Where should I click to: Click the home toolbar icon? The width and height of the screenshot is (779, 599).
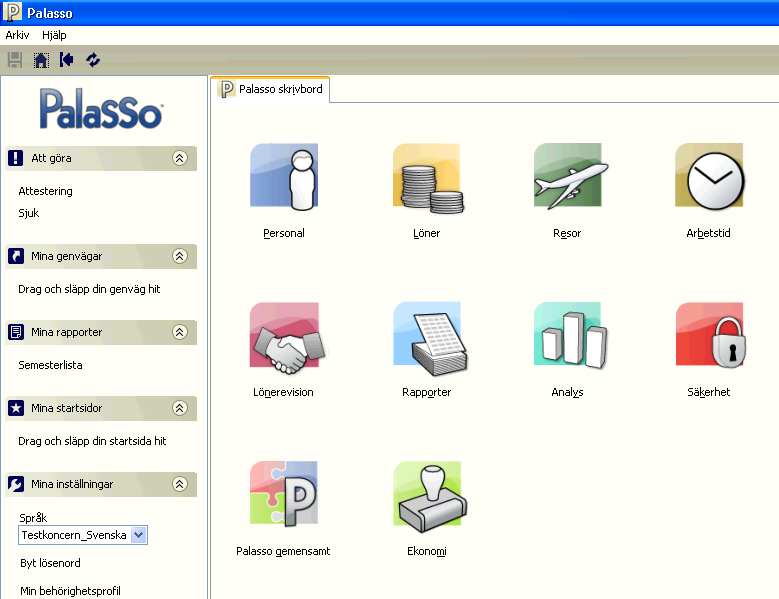(x=41, y=60)
